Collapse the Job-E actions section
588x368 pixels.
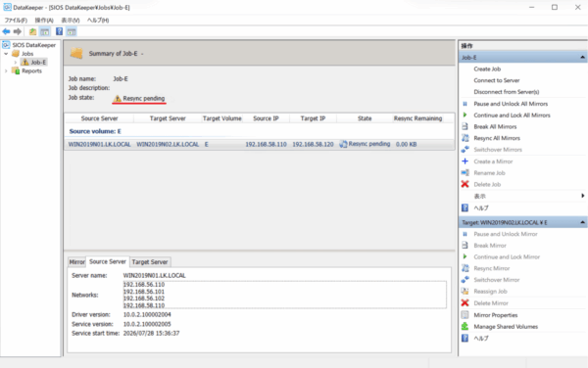582,58
